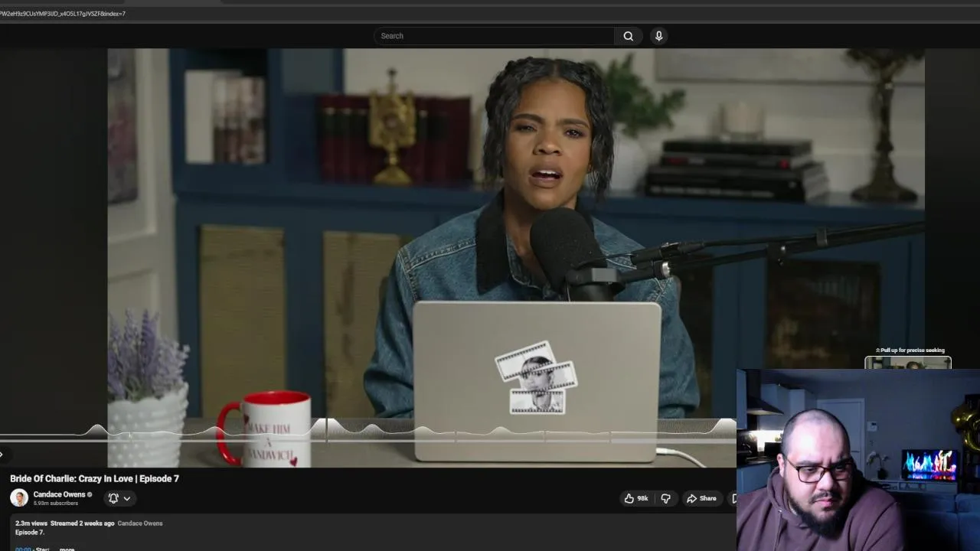
Task: Expand description with 'more' link
Action: coord(67,549)
